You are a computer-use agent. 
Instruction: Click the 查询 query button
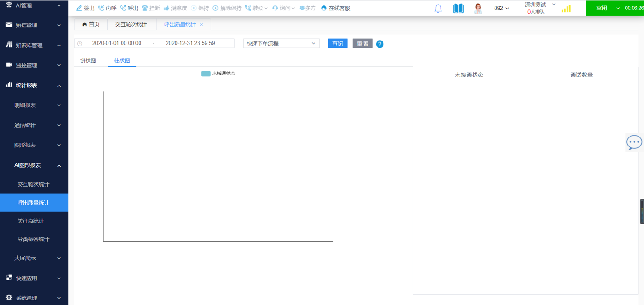pos(338,43)
